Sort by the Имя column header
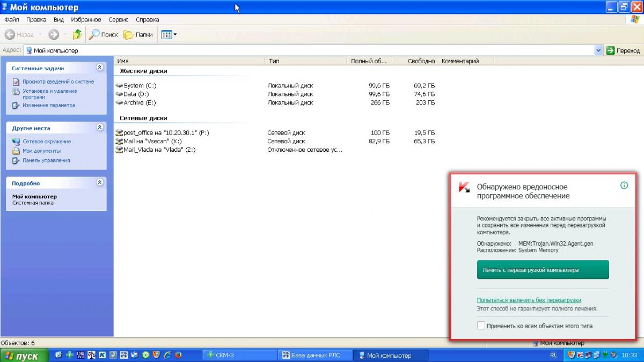The height and width of the screenshot is (362, 644). 189,61
